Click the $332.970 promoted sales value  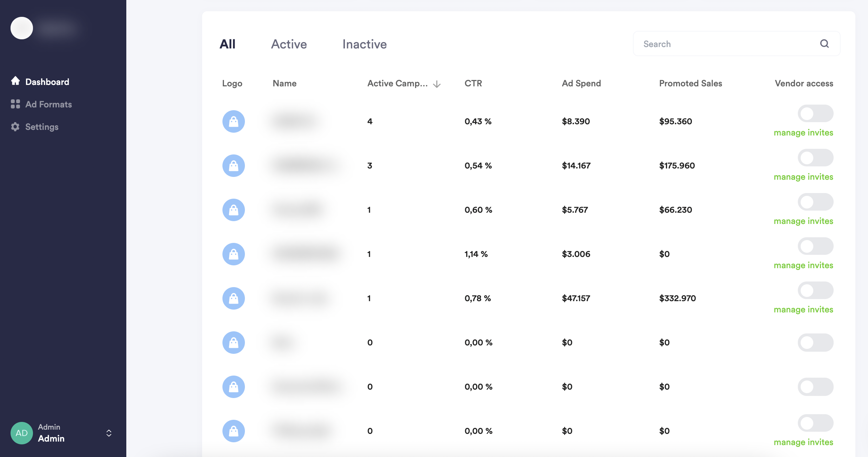coord(677,298)
